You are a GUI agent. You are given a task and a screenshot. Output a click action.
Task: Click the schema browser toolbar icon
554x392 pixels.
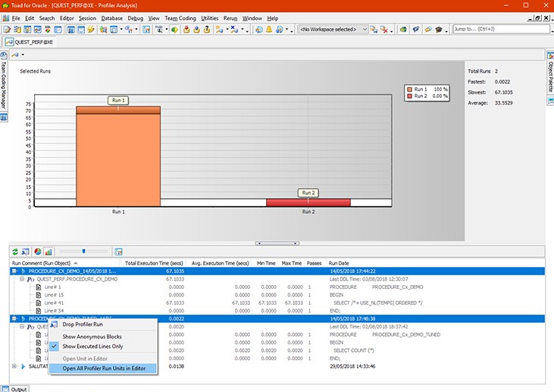point(17,30)
